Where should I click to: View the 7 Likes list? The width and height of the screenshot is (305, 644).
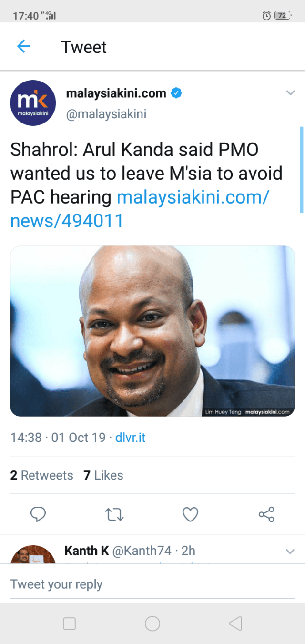click(x=103, y=475)
